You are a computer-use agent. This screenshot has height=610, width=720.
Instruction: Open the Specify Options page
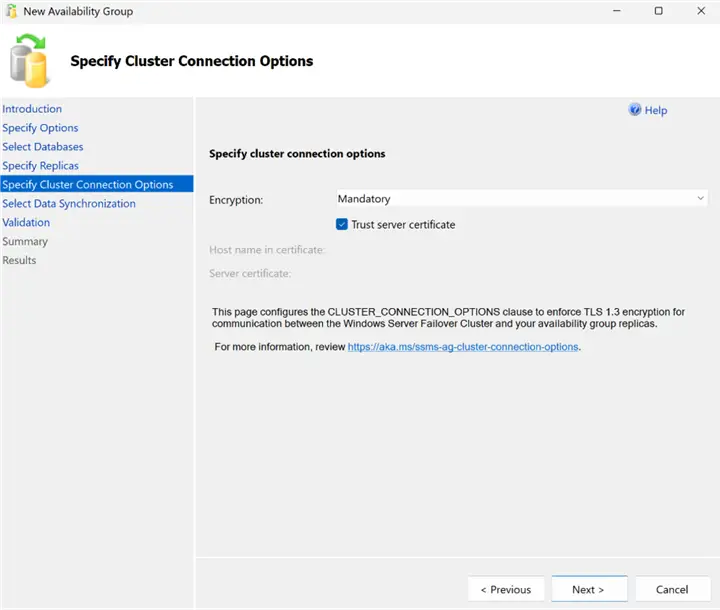tap(40, 128)
